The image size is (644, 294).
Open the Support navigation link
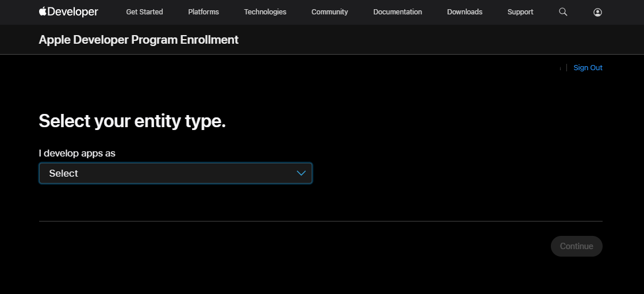tap(520, 12)
